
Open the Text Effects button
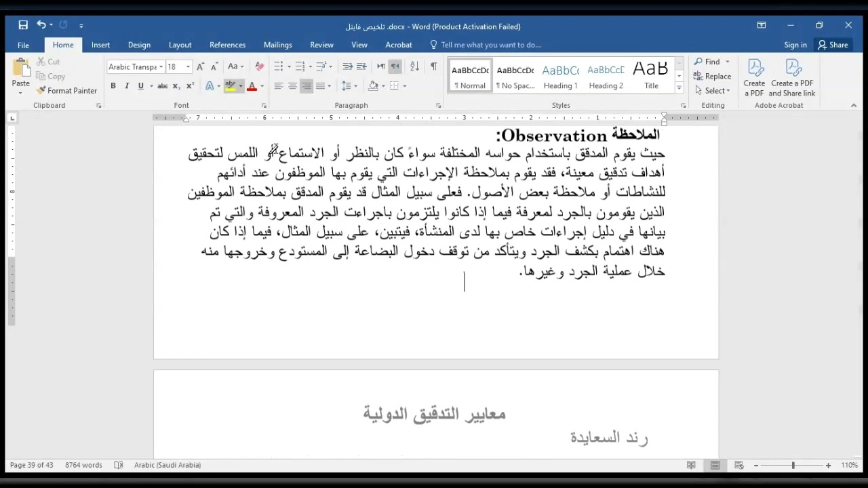211,86
